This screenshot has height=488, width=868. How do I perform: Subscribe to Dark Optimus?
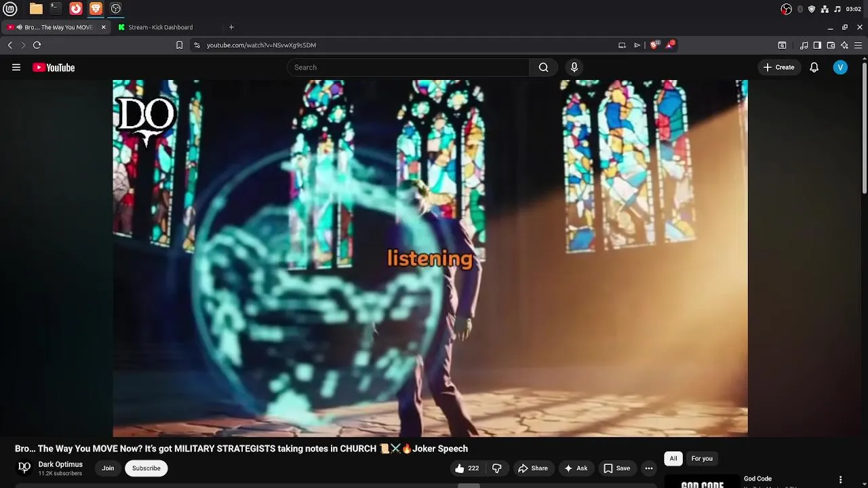pos(146,468)
